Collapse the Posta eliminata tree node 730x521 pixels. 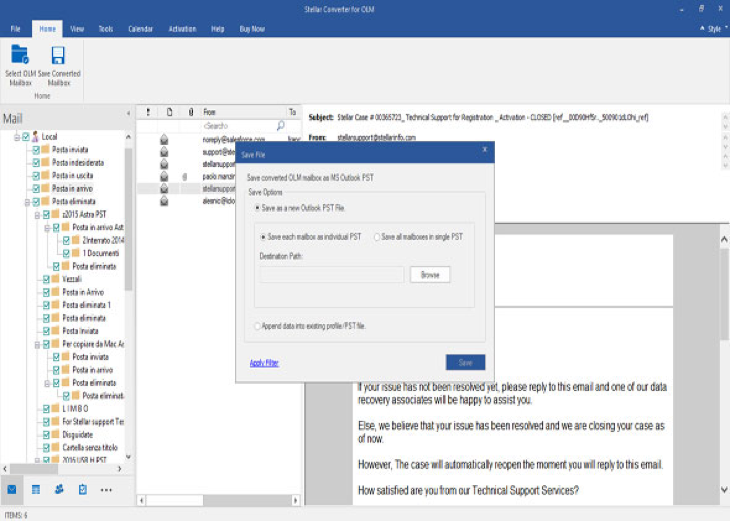pos(27,202)
